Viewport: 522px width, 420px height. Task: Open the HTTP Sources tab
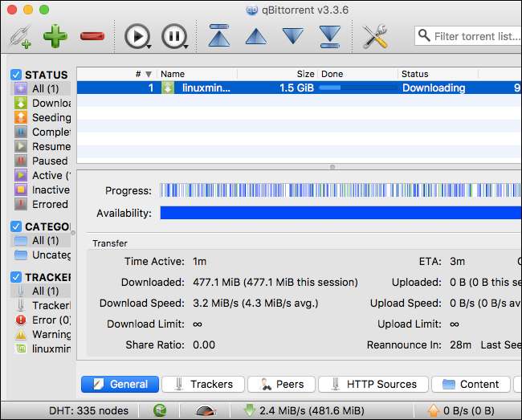pyautogui.click(x=373, y=385)
